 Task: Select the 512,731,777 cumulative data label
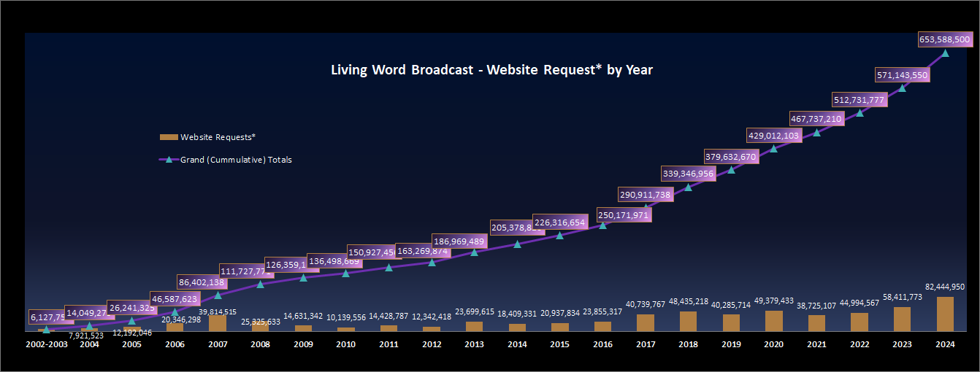(860, 100)
